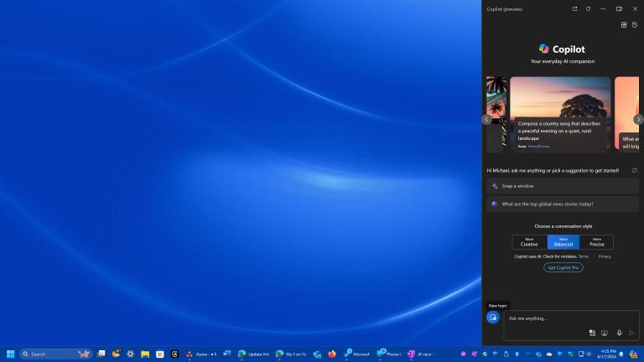Click the microphone voice input icon
The image size is (644, 362).
point(619,333)
